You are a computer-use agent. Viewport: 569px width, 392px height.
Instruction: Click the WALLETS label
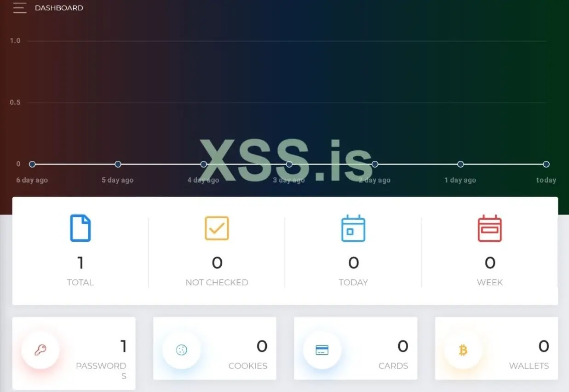pos(529,366)
